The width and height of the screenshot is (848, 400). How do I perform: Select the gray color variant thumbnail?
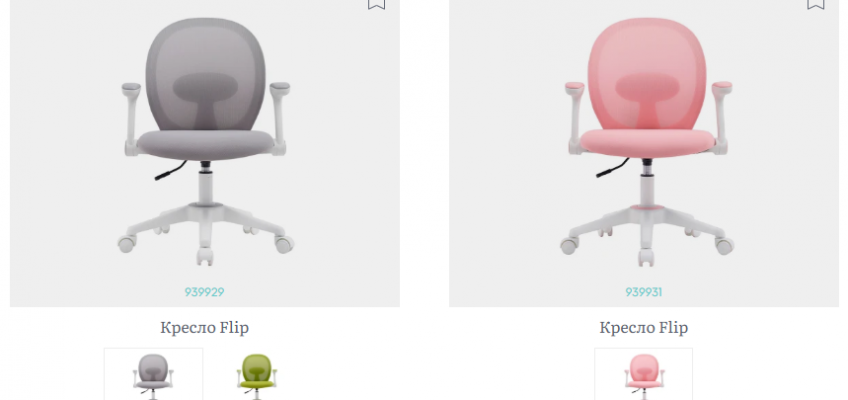(154, 374)
